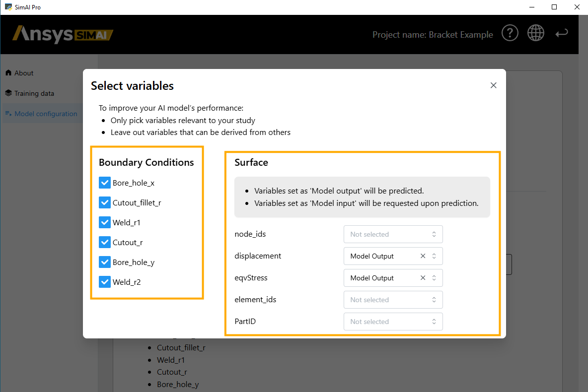Disable the Weld_r2 boundary condition

[x=104, y=282]
